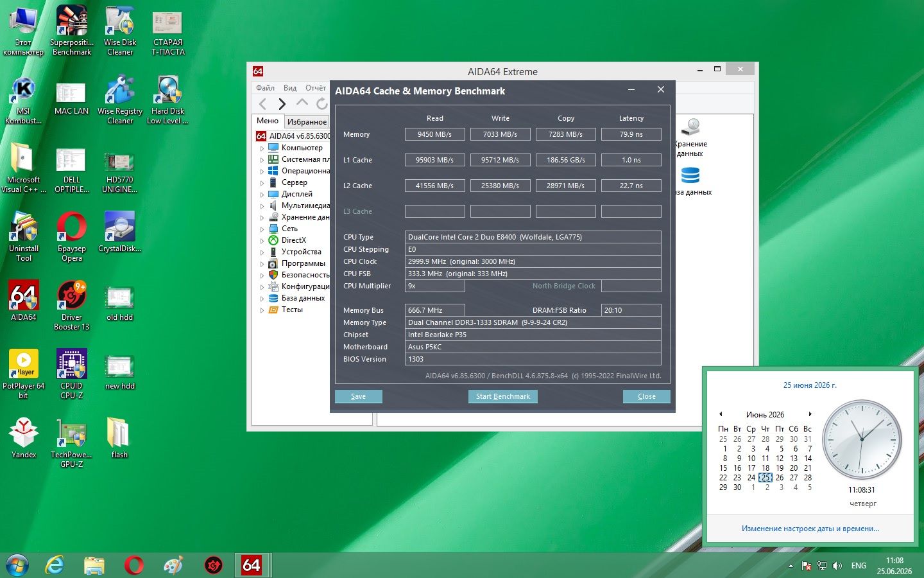Expand the База данных tree node
924x578 pixels.
[262, 299]
